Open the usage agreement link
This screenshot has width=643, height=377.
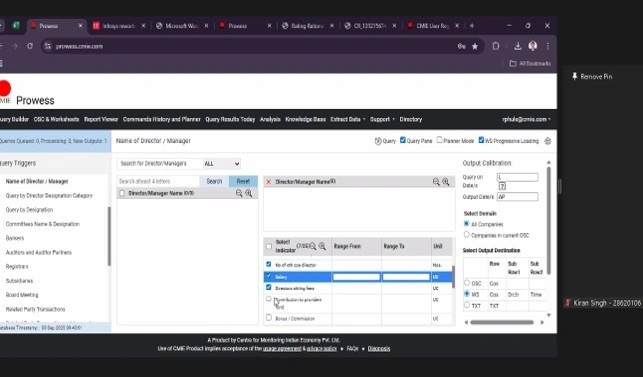[282, 349]
